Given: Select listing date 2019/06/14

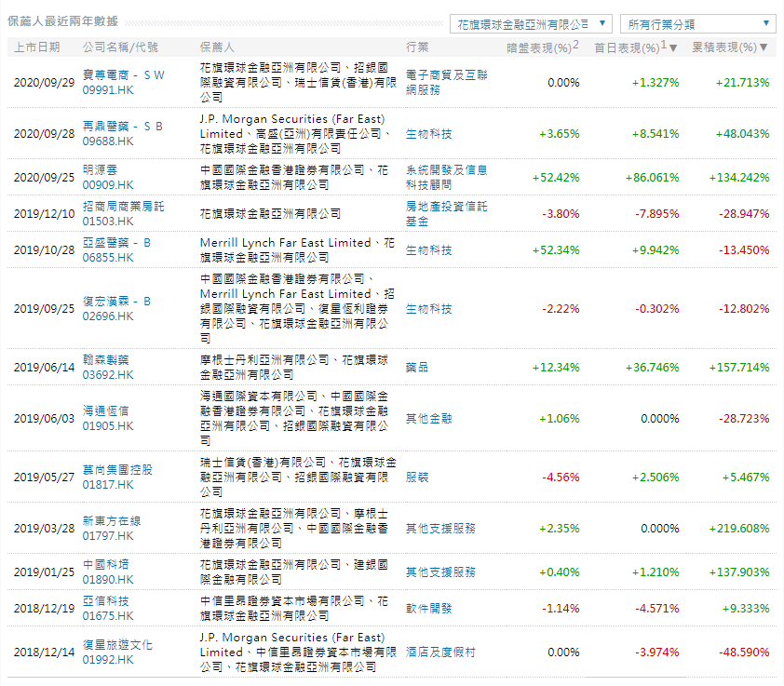Looking at the screenshot, I should (x=44, y=368).
